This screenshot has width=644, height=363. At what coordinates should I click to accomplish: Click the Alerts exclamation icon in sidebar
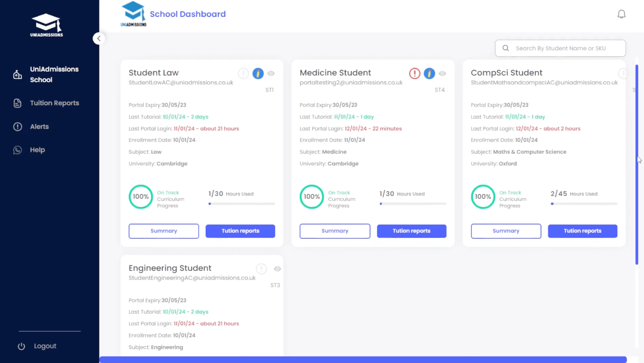coord(17,127)
